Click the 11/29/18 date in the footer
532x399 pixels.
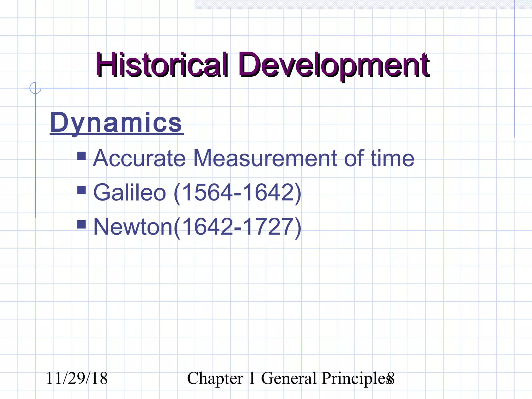pyautogui.click(x=77, y=378)
